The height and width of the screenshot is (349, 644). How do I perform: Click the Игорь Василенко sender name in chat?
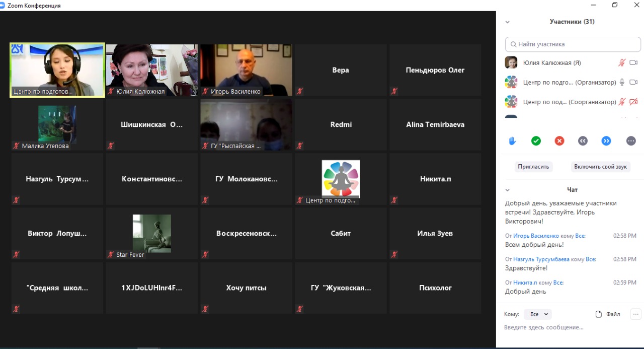click(x=536, y=236)
